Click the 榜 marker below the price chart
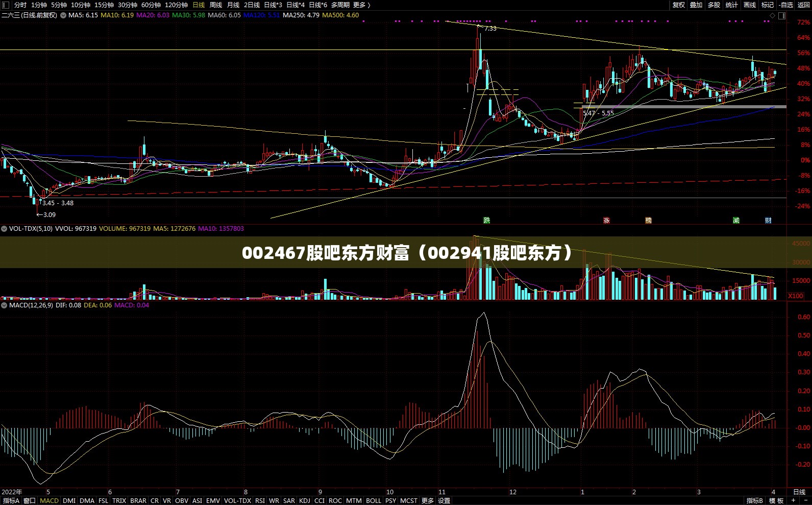Screen dimensions: 812x505 pos(648,221)
